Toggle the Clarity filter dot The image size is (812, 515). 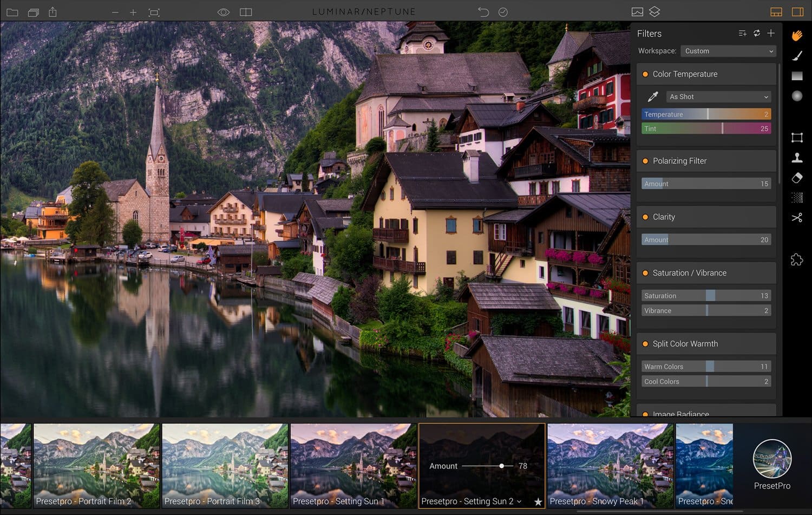[x=645, y=217]
